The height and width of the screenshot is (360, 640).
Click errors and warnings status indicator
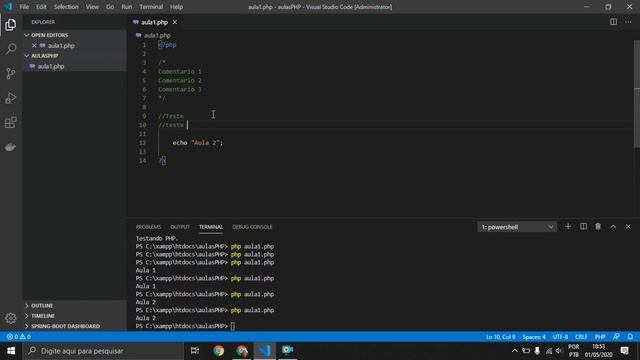pyautogui.click(x=19, y=337)
